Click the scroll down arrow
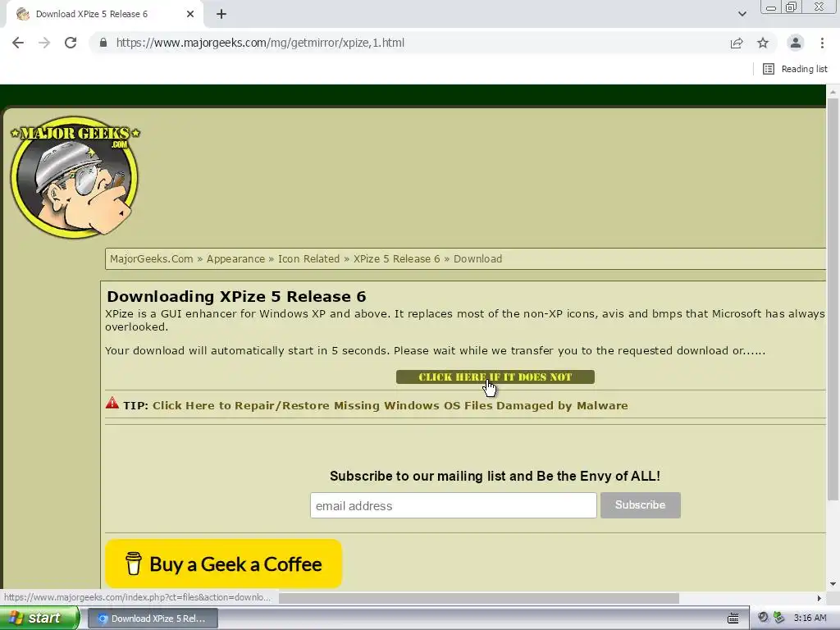This screenshot has height=630, width=840. (x=833, y=584)
